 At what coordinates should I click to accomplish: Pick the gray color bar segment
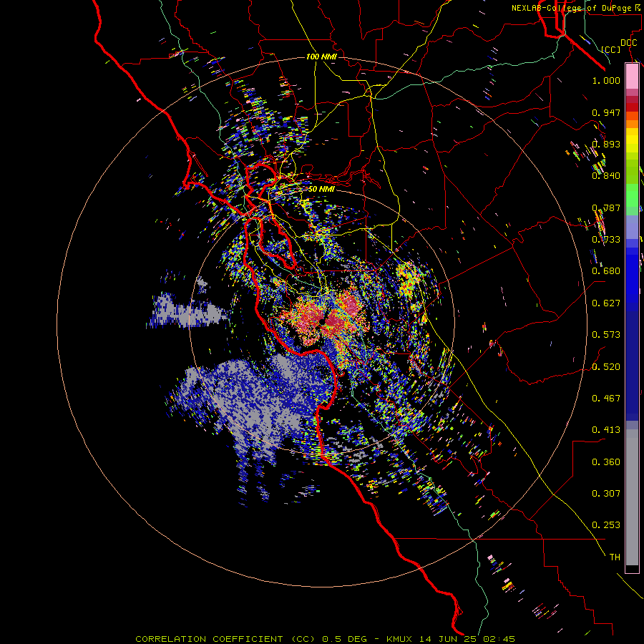[x=632, y=497]
